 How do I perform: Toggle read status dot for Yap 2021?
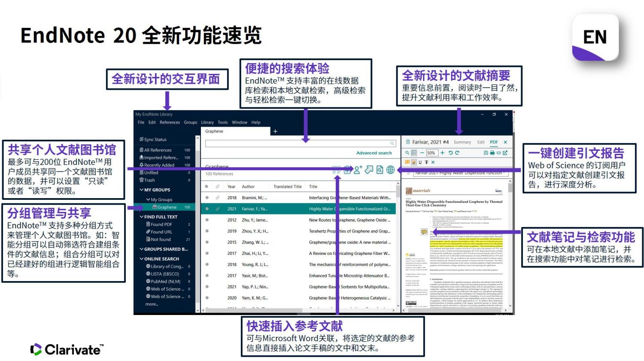point(207,287)
